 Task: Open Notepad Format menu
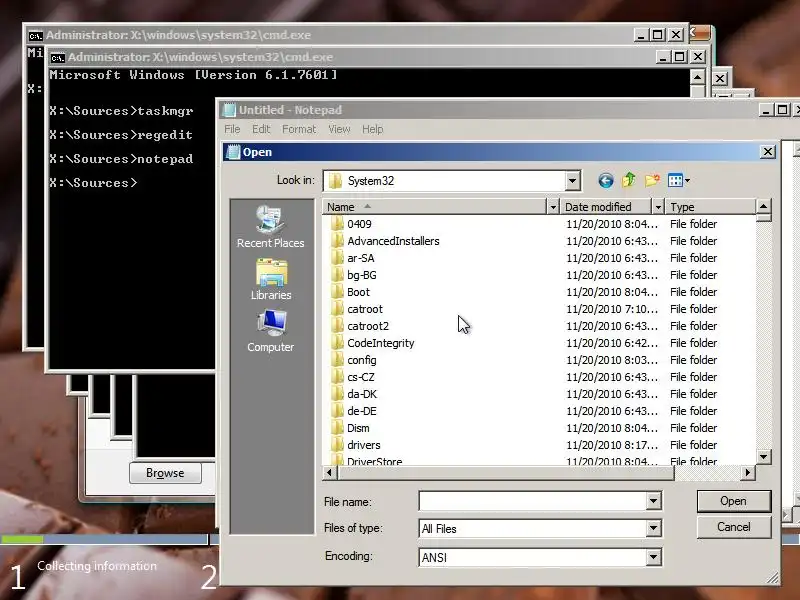(x=299, y=129)
